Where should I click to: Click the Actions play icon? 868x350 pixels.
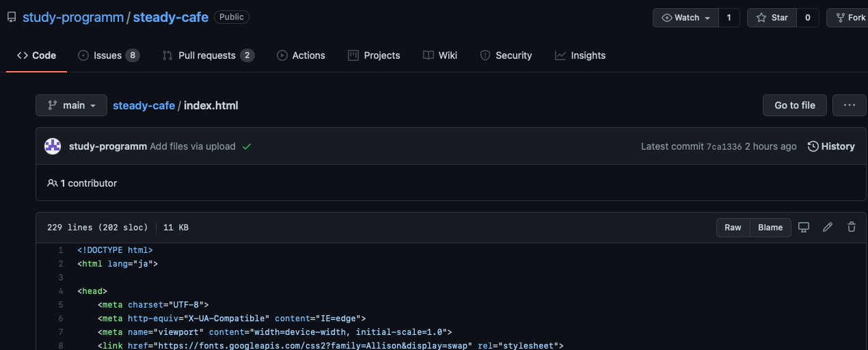pos(282,55)
